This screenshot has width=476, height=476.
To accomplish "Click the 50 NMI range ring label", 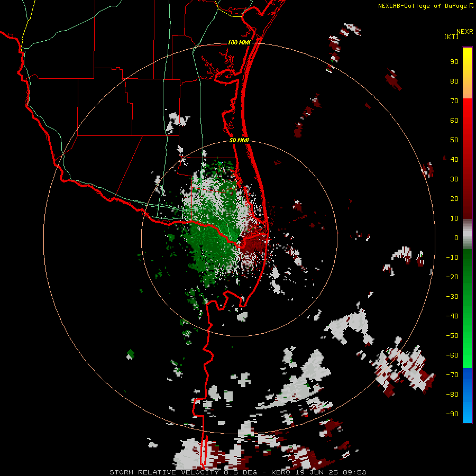I will click(239, 140).
